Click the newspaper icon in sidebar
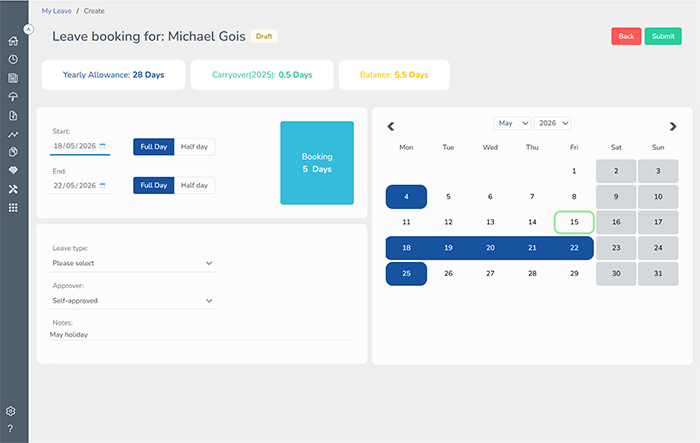This screenshot has height=443, width=700. pyautogui.click(x=13, y=78)
